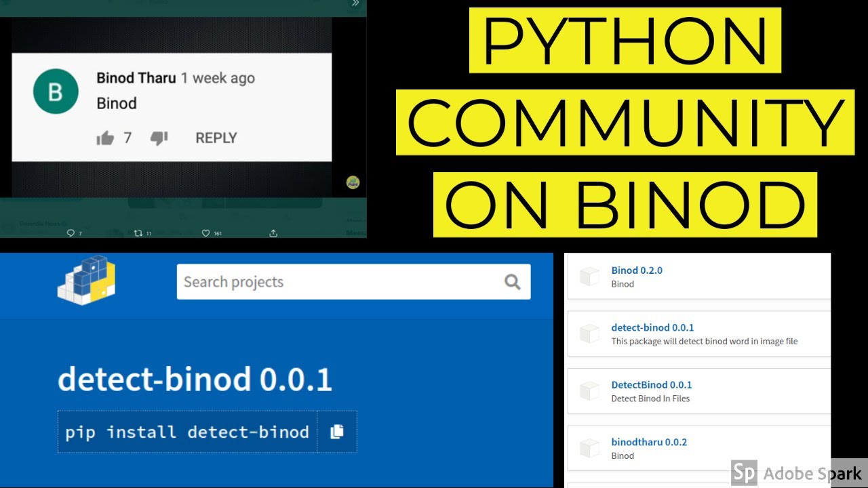Click the package cube icon beside Binod 0.2.0
The image size is (868, 488).
589,277
